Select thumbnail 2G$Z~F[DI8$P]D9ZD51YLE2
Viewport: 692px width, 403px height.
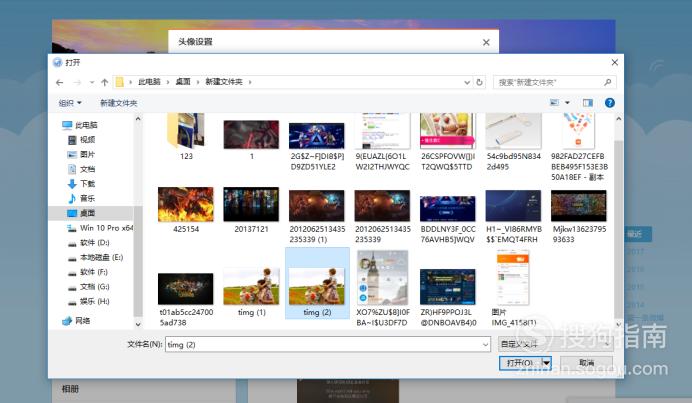coord(317,146)
